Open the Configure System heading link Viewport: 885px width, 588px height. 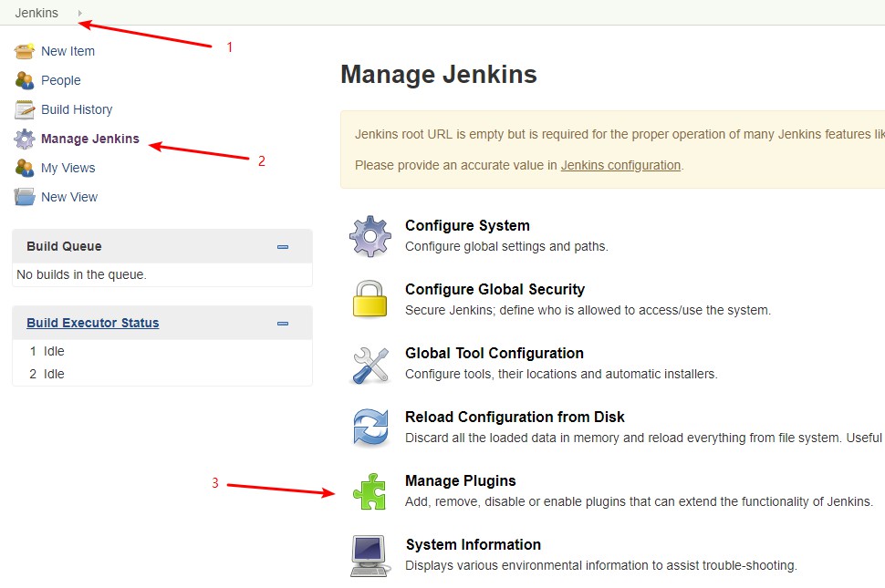[467, 225]
